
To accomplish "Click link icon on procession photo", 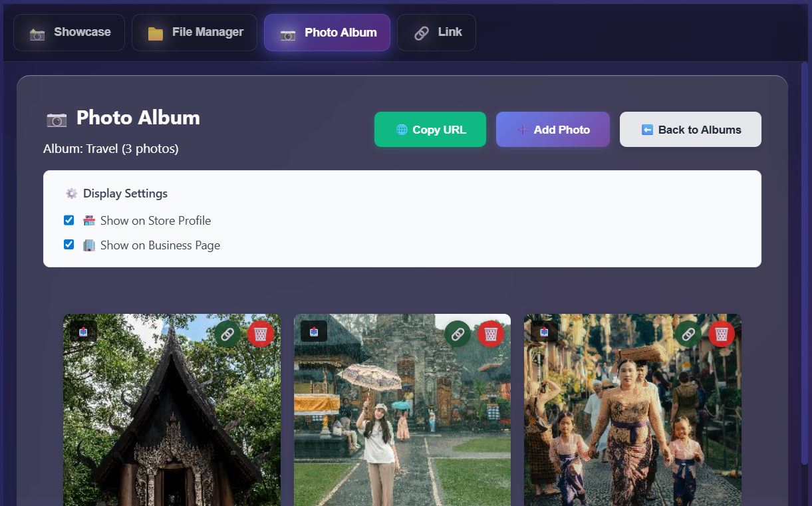I will (x=688, y=334).
